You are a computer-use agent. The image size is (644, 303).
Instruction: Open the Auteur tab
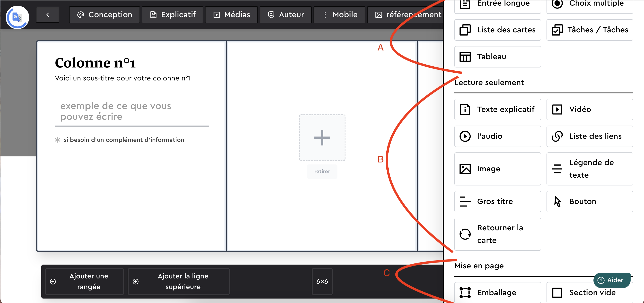(285, 15)
